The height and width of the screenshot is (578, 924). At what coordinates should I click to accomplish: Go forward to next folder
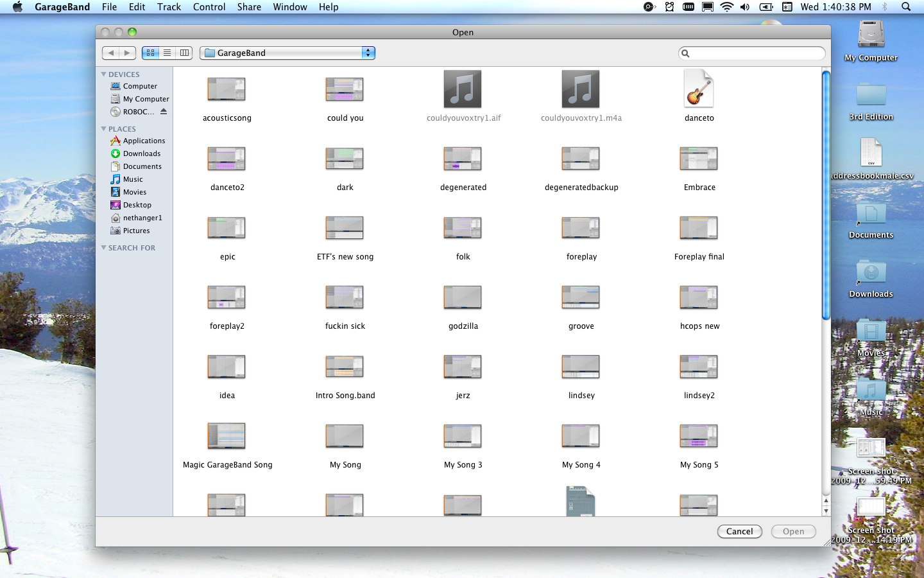(x=127, y=53)
